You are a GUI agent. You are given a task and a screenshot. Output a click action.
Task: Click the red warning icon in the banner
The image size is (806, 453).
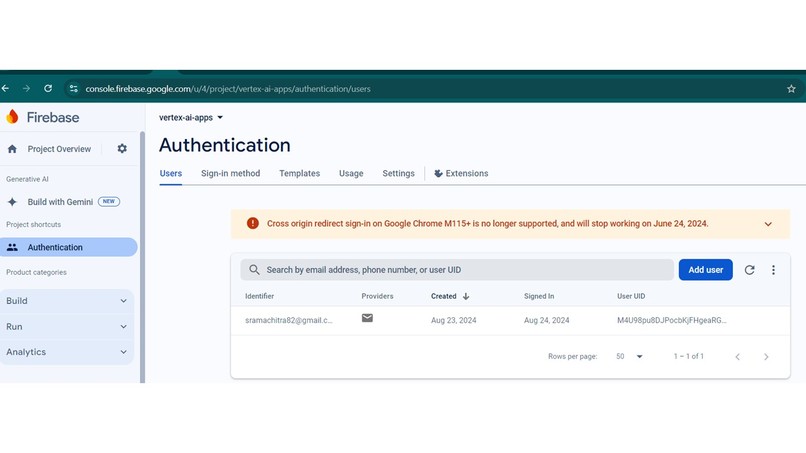click(x=252, y=223)
